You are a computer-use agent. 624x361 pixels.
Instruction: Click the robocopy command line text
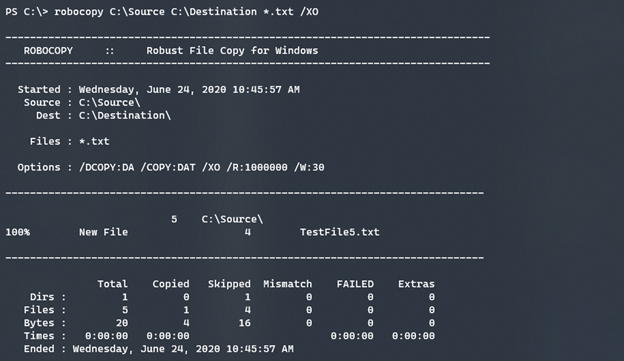tap(162, 12)
